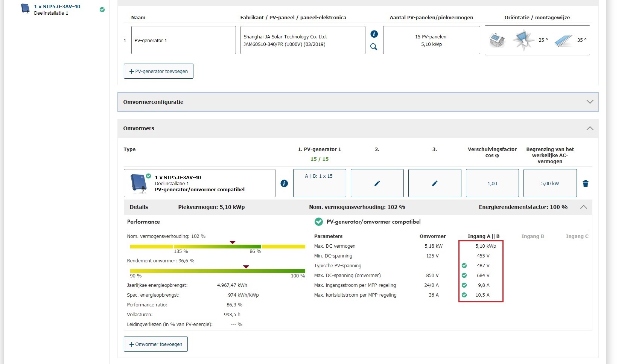
Task: Collapse the Details panel chevron
Action: [x=583, y=207]
